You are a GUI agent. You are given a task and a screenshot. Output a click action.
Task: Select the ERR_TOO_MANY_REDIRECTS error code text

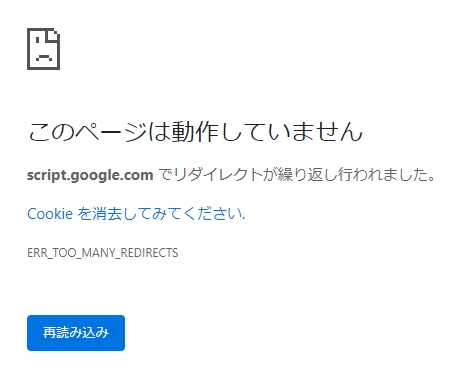point(103,253)
